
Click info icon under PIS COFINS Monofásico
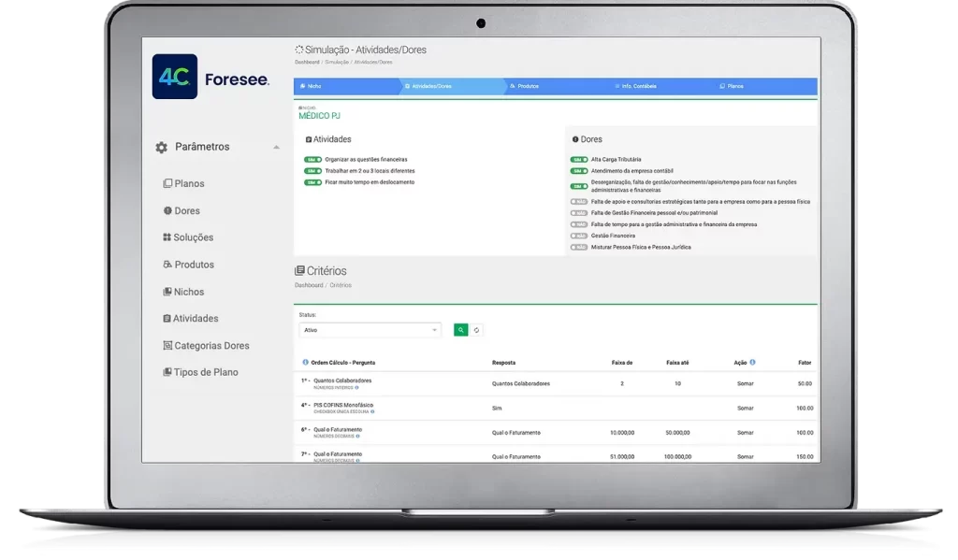click(371, 411)
